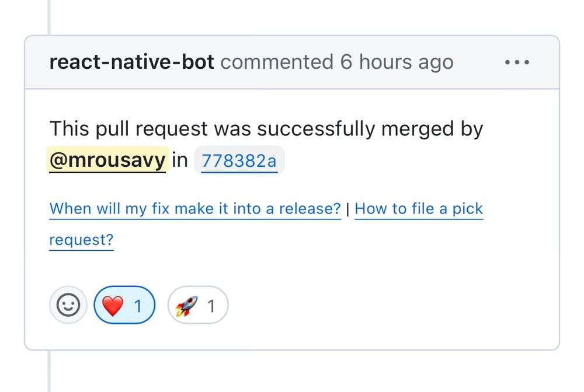Click the rocket emoji icon
Screen dimensions: 584x392
187,306
